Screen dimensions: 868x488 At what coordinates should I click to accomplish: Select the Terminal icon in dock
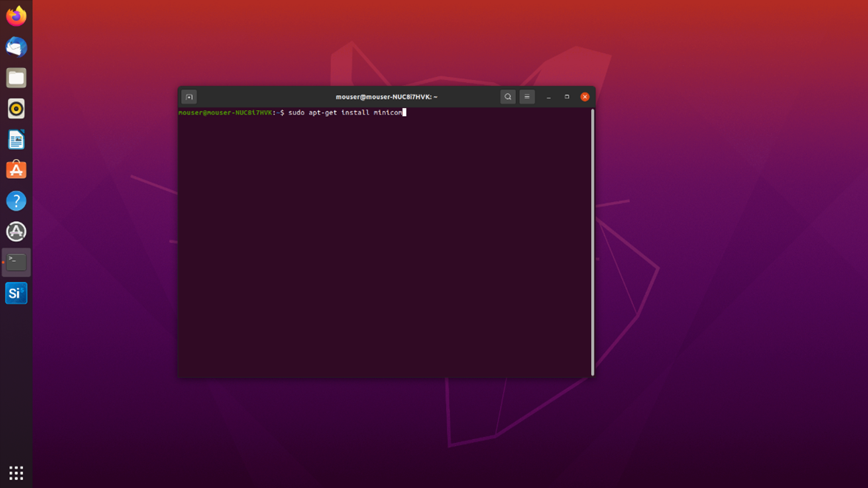tap(16, 262)
